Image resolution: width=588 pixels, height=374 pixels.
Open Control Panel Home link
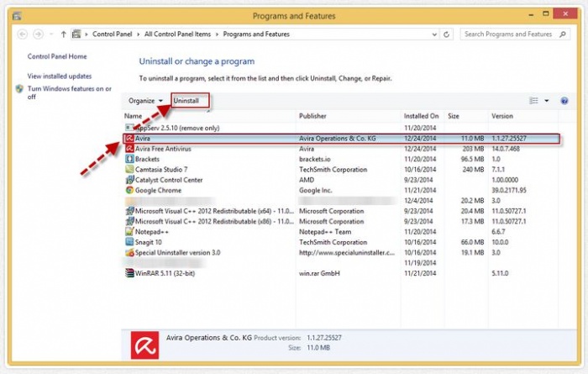(57, 56)
